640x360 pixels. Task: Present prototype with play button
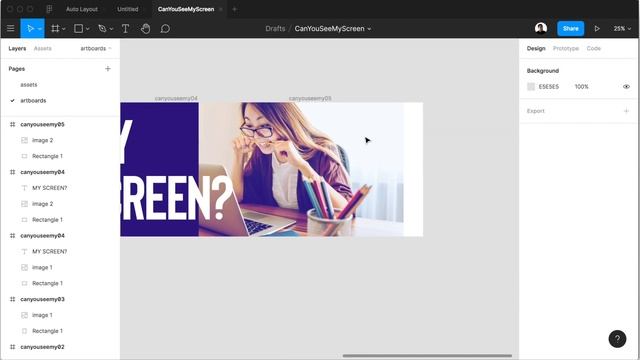[597, 29]
